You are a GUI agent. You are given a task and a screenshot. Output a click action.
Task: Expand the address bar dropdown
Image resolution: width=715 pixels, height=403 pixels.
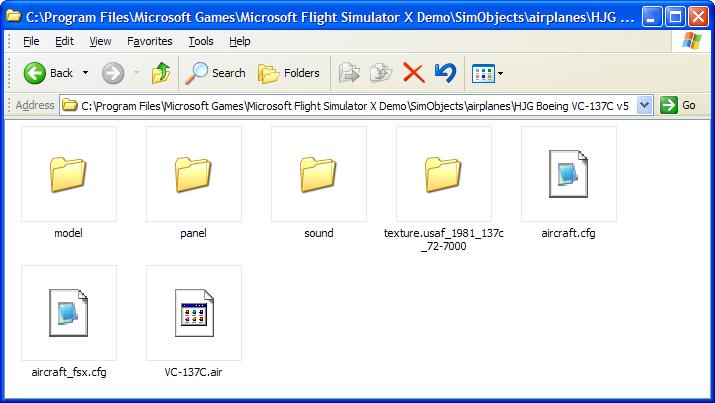point(644,105)
